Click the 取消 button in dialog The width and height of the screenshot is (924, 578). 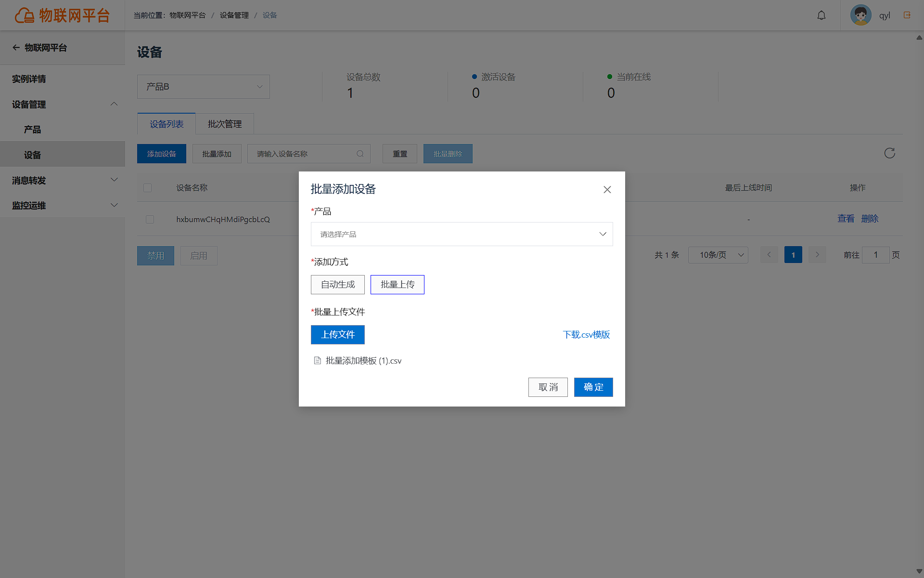coord(548,387)
